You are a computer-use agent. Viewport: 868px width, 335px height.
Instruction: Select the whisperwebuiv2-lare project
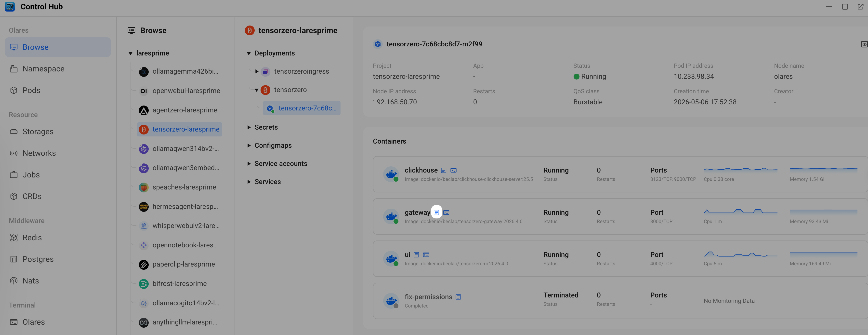180,226
